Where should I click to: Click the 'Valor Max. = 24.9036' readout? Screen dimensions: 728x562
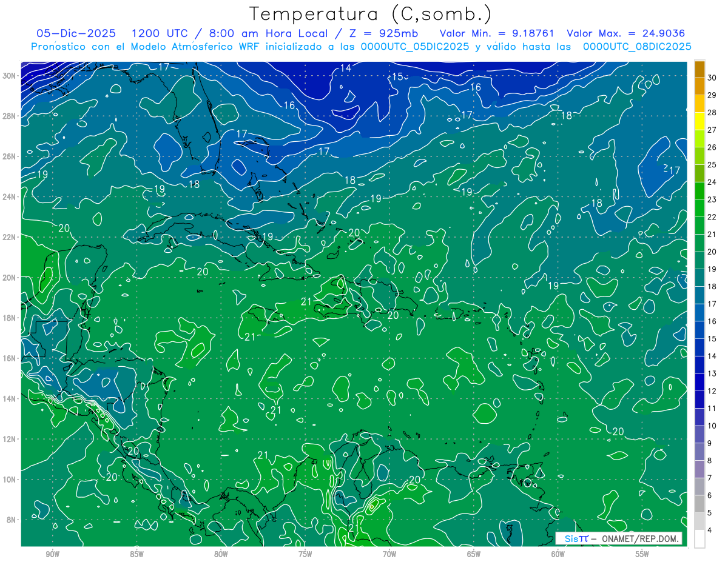tap(626, 33)
